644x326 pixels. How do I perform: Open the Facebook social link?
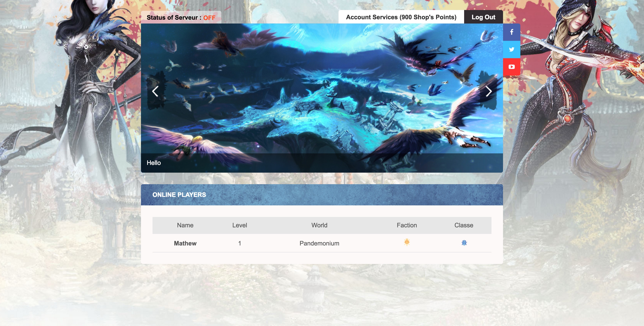(512, 32)
